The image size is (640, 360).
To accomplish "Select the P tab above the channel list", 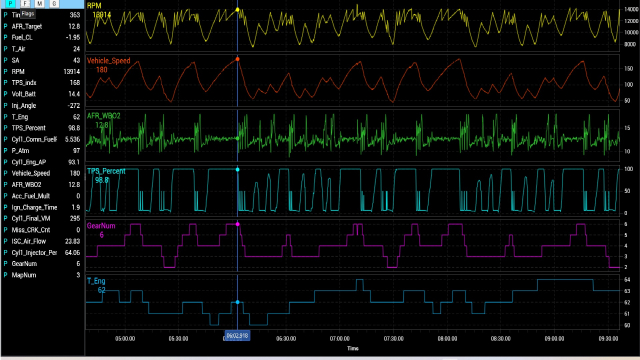I will click(x=11, y=4).
